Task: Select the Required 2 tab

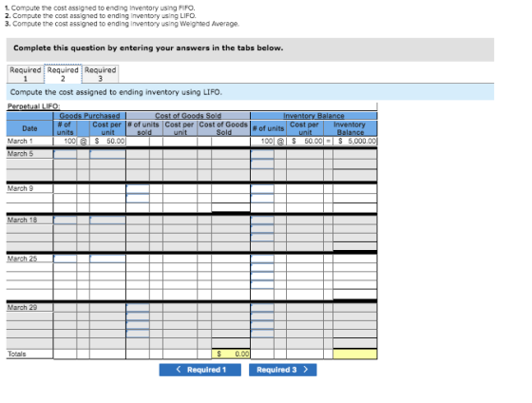Action: pyautogui.click(x=63, y=74)
